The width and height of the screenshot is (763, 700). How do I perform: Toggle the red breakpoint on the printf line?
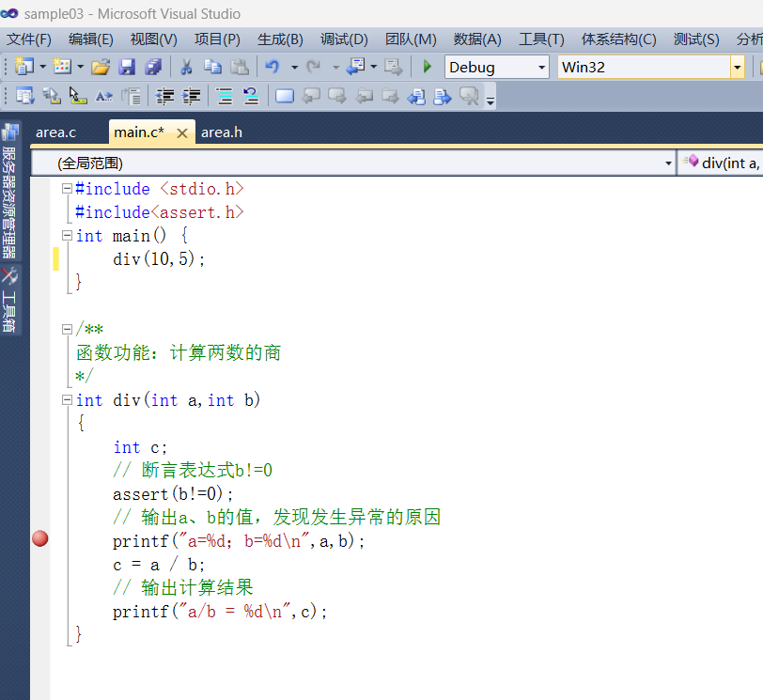(39, 538)
